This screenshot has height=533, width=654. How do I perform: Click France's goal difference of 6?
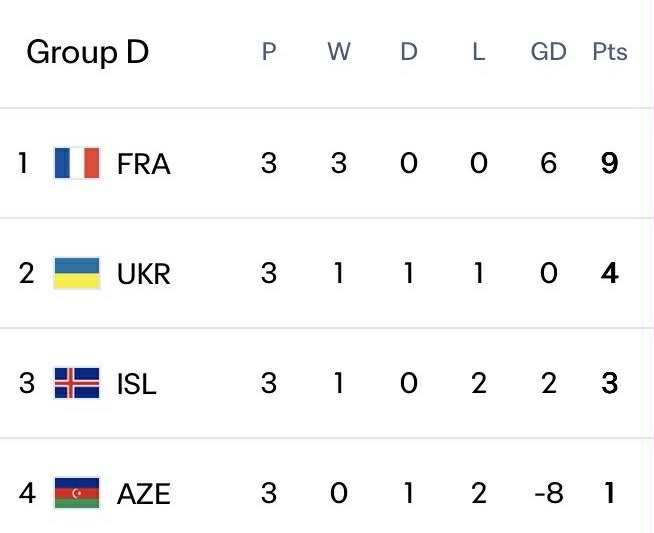point(548,163)
